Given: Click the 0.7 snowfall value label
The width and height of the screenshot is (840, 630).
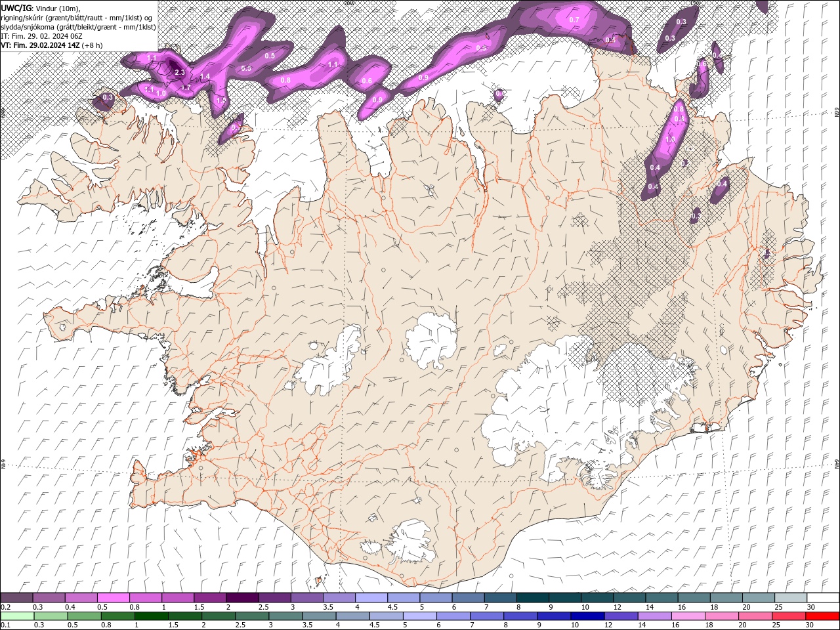Looking at the screenshot, I should coord(574,20).
